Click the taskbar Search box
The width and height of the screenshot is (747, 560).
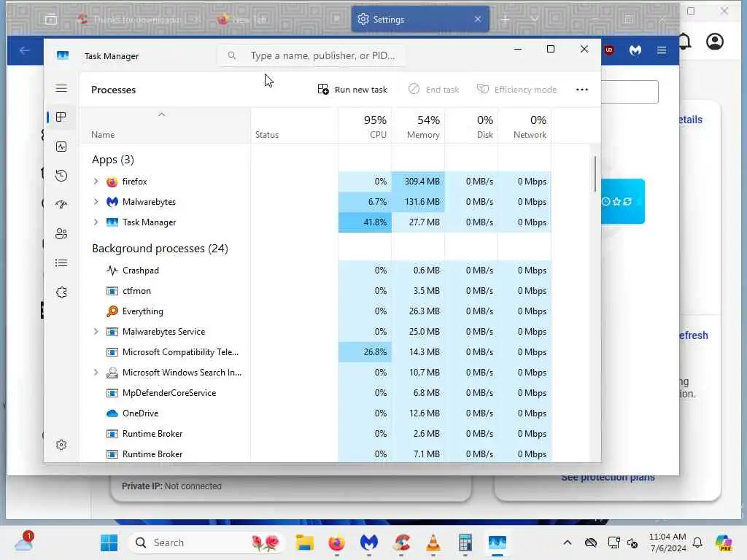(207, 542)
